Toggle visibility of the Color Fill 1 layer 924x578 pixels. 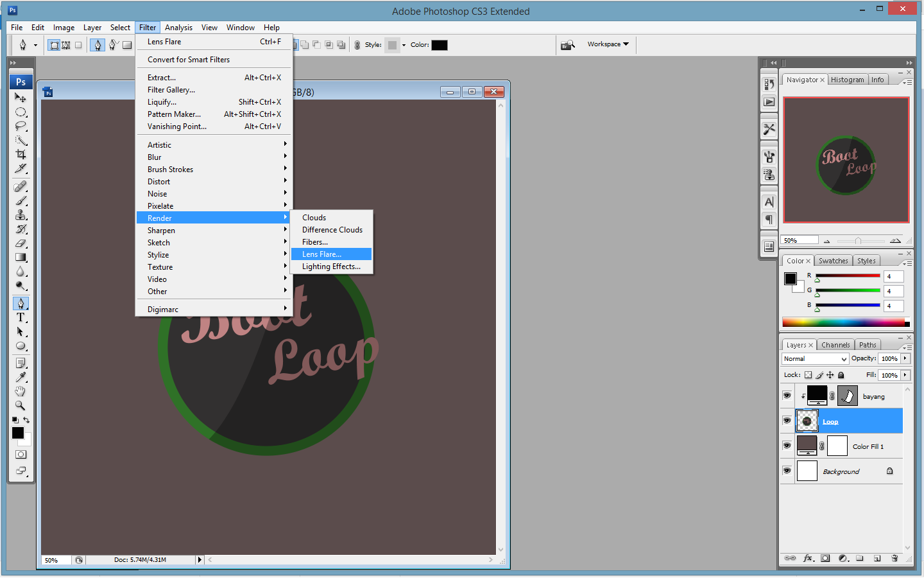(x=787, y=446)
